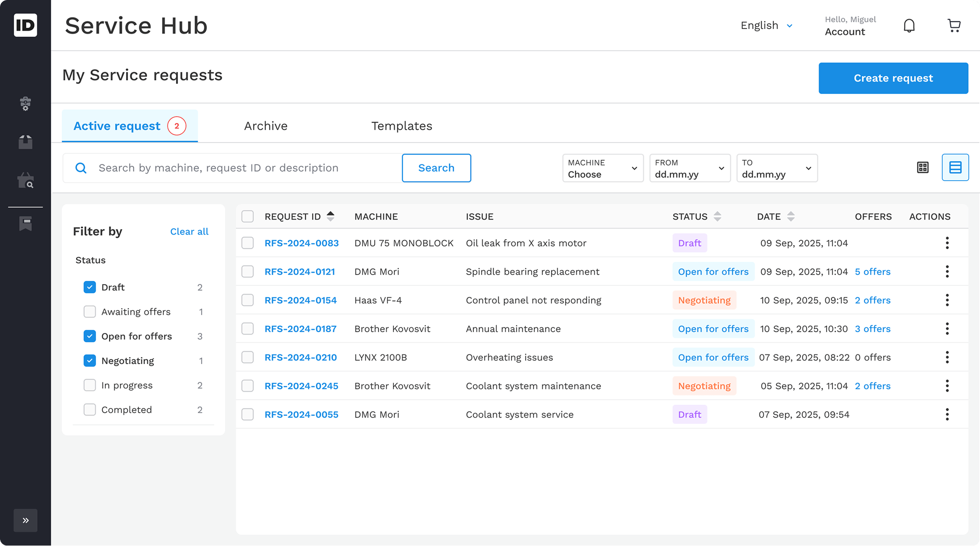Select the list view layout icon
980x546 pixels.
coord(955,167)
